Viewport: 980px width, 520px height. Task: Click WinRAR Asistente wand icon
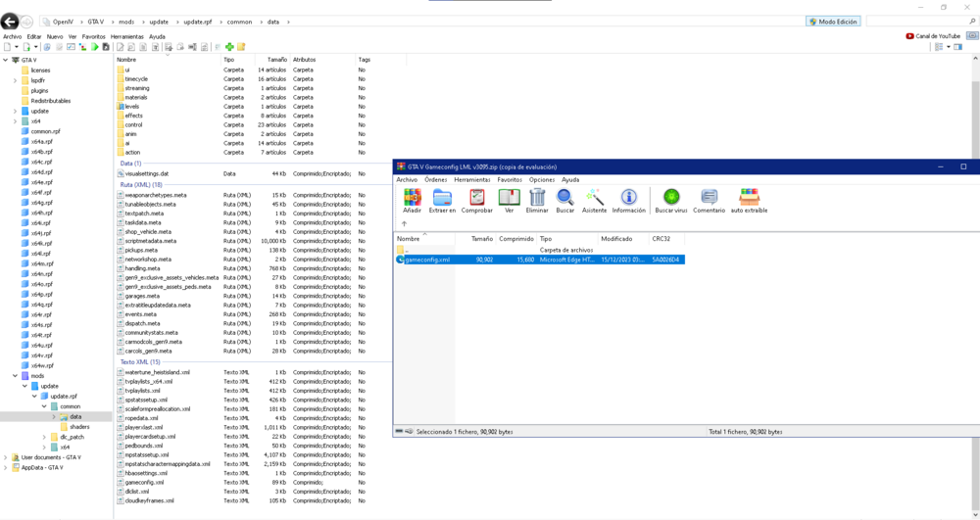pos(595,201)
